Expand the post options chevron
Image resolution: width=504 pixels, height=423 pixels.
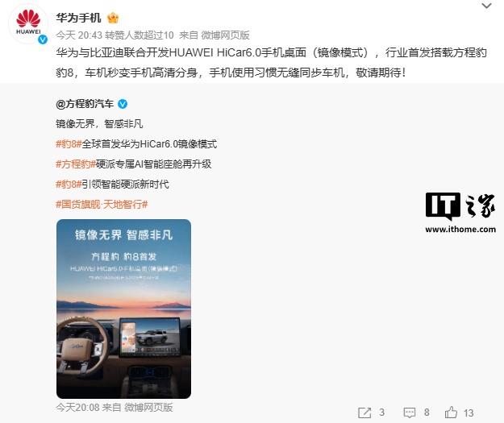tap(486, 6)
